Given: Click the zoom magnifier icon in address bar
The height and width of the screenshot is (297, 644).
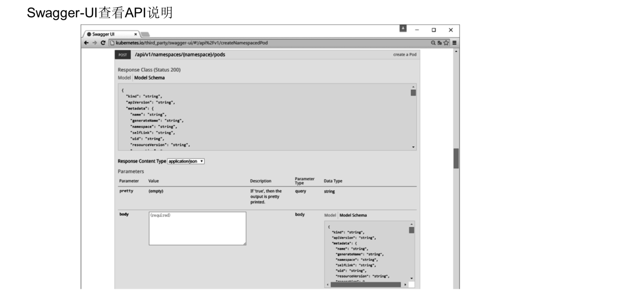Looking at the screenshot, I should tap(433, 43).
